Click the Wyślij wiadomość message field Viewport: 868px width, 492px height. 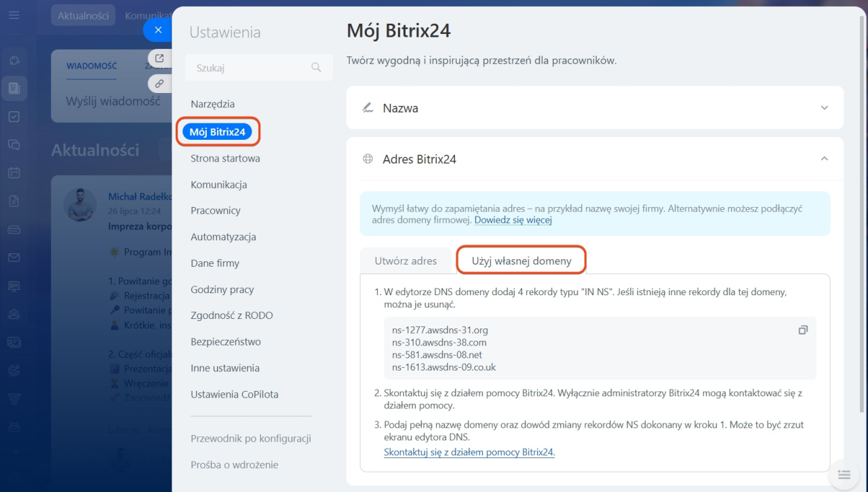[113, 101]
